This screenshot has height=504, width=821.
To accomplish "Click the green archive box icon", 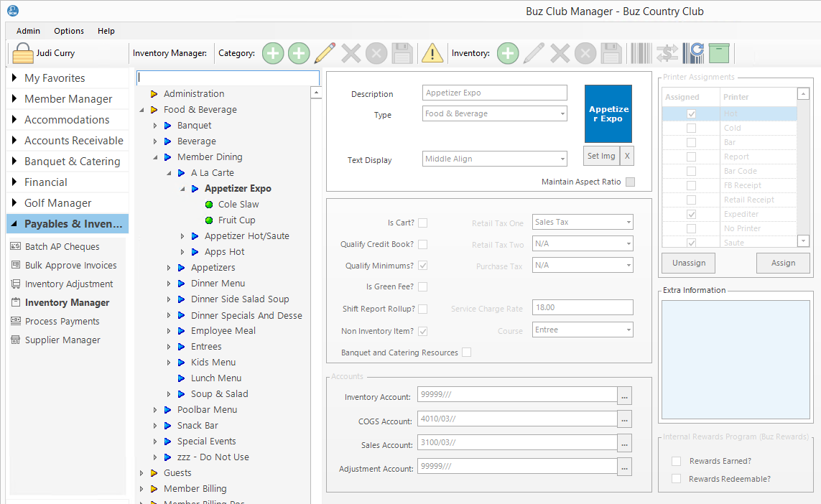I will (719, 53).
